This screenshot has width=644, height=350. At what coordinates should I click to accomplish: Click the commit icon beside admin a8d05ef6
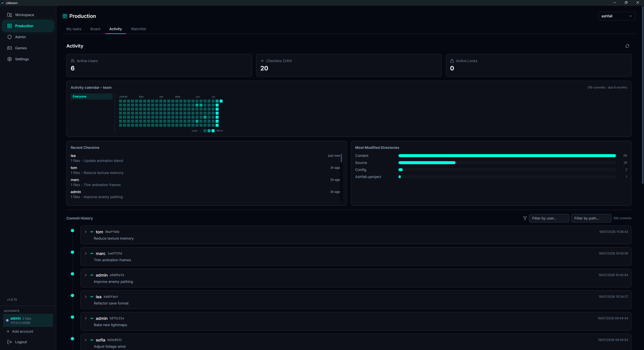[92, 275]
